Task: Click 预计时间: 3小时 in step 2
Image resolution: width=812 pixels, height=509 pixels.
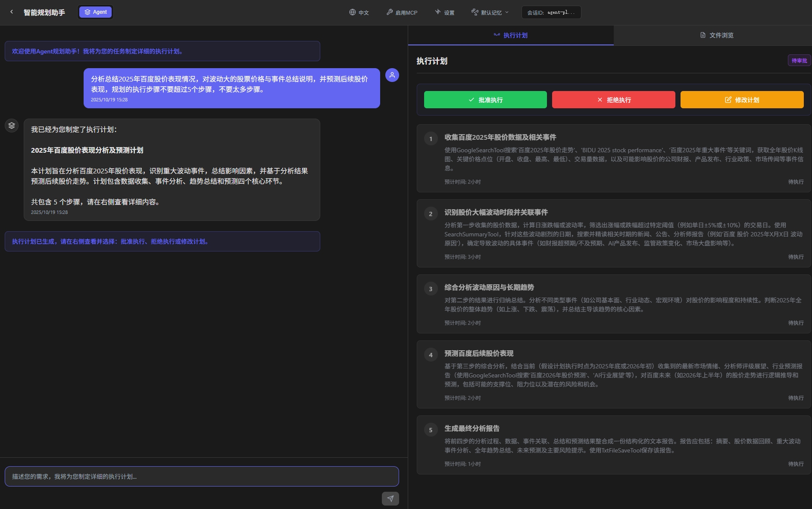Action: [x=462, y=257]
